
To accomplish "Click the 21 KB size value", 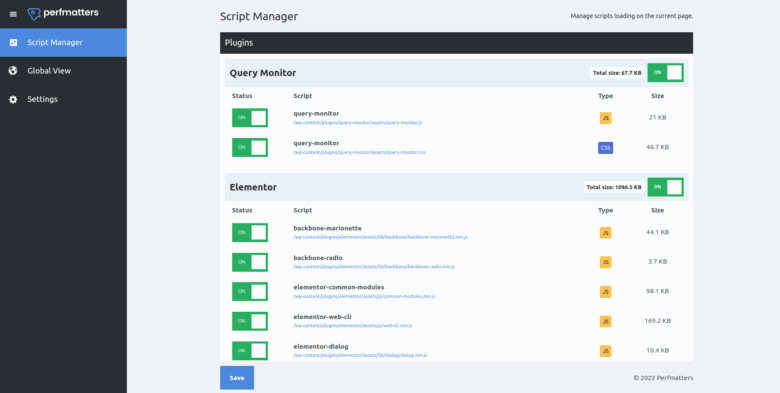I will click(x=658, y=118).
